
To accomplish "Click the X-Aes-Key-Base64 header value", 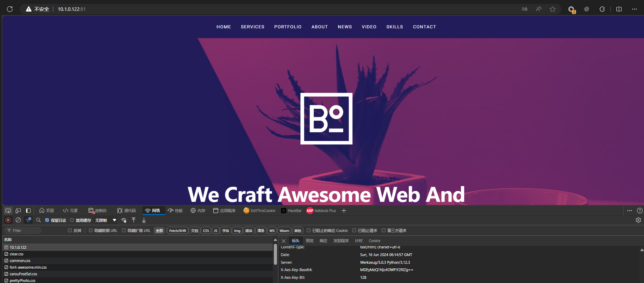I will pyautogui.click(x=387, y=270).
